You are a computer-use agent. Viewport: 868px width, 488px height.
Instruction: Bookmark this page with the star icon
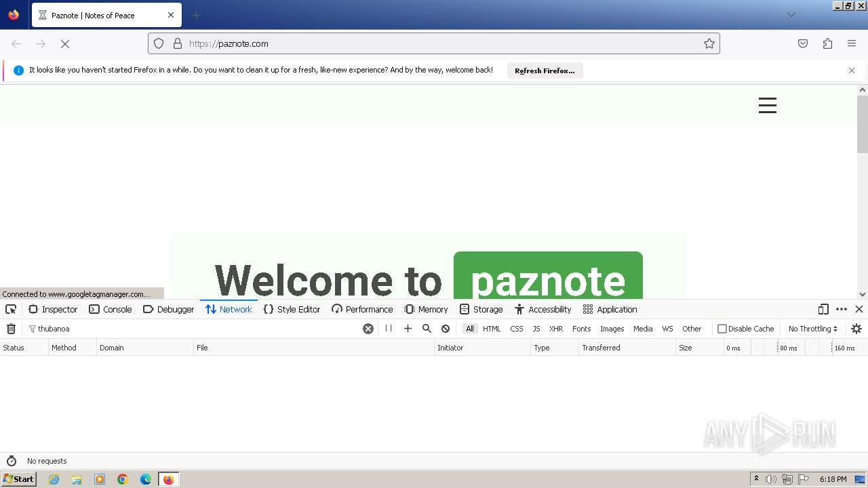point(709,43)
